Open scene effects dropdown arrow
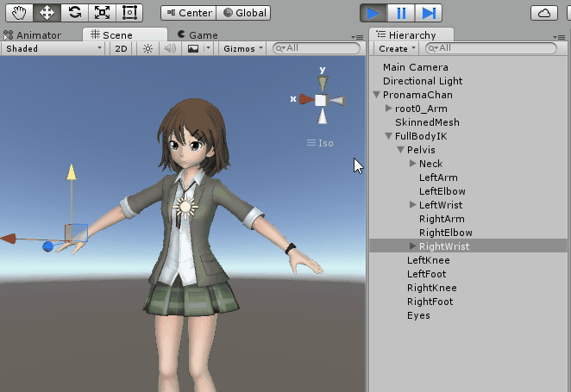This screenshot has width=571, height=392. (208, 49)
